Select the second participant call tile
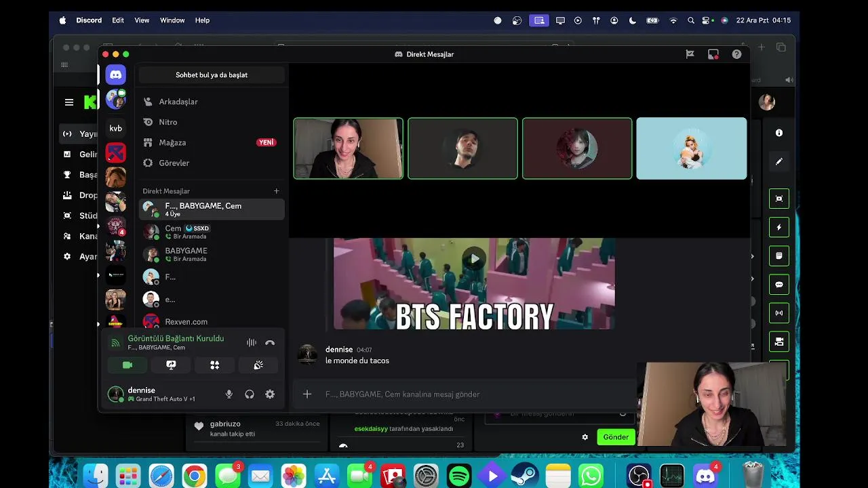Viewport: 868px width, 488px height. click(462, 148)
